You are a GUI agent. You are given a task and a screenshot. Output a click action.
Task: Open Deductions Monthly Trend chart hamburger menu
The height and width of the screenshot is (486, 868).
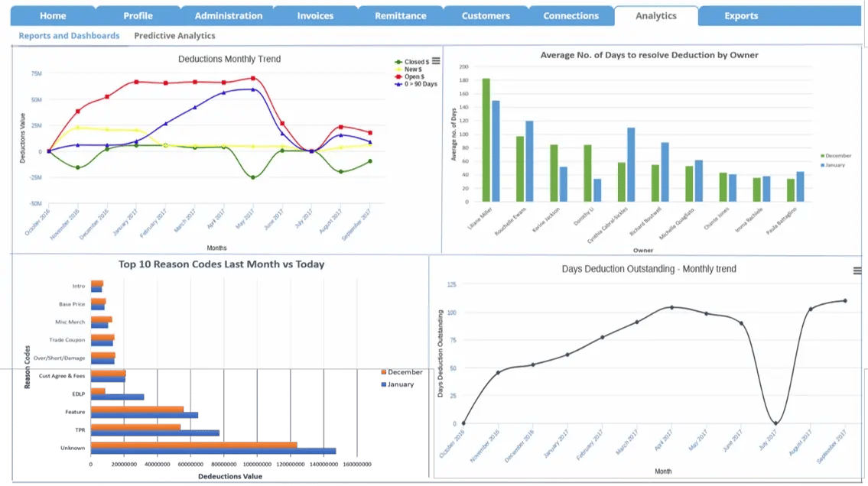[x=436, y=61]
